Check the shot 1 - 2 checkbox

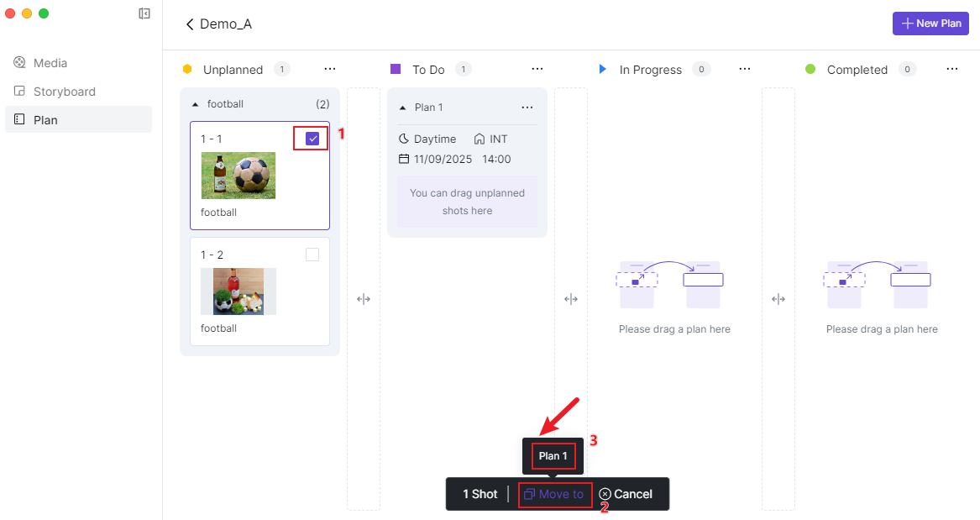312,255
